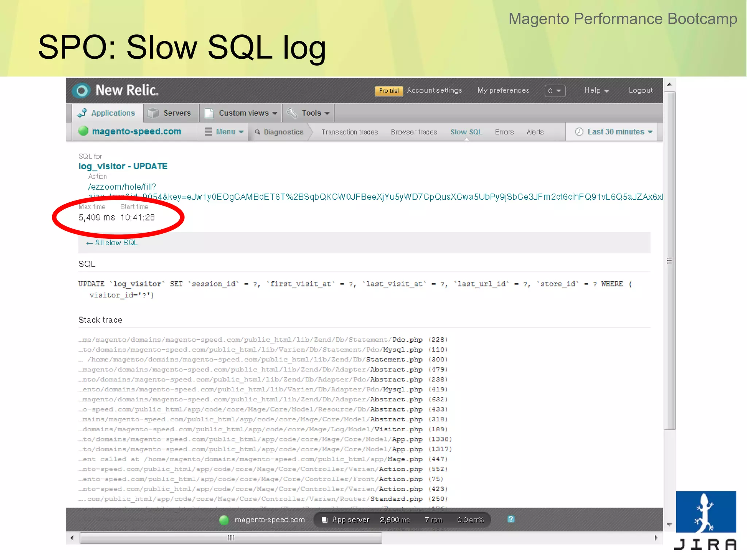Viewport: 747px width, 560px height.
Task: Click the App.php (1338) stack line
Action: tap(265, 439)
